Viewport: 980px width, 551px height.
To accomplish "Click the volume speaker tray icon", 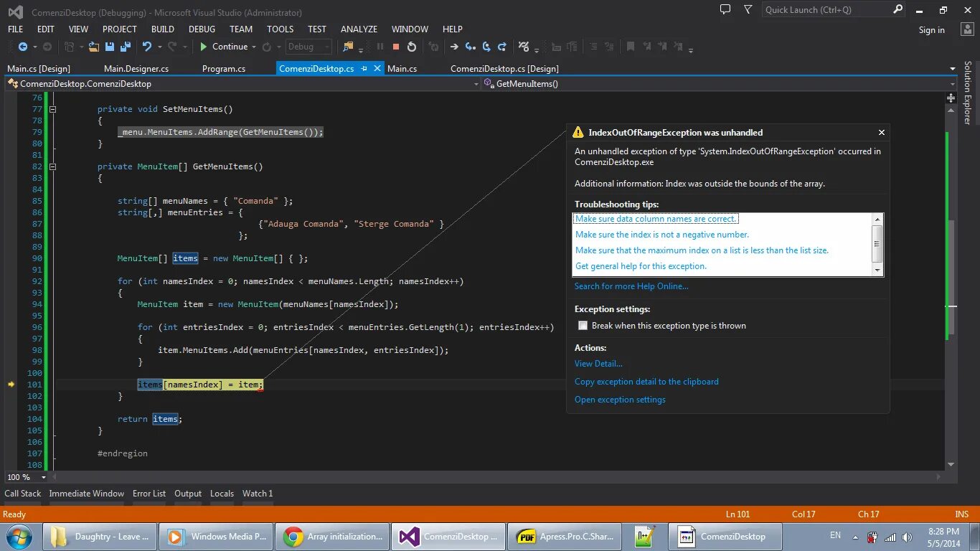I will click(x=907, y=537).
